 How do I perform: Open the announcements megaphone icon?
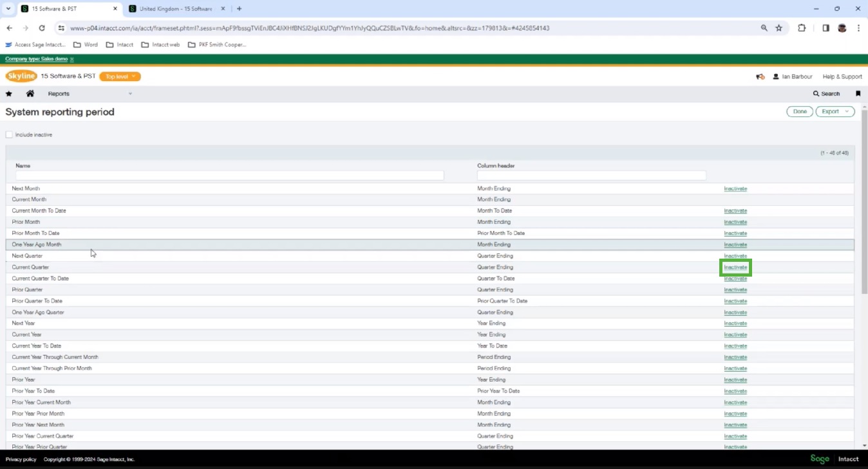[760, 76]
